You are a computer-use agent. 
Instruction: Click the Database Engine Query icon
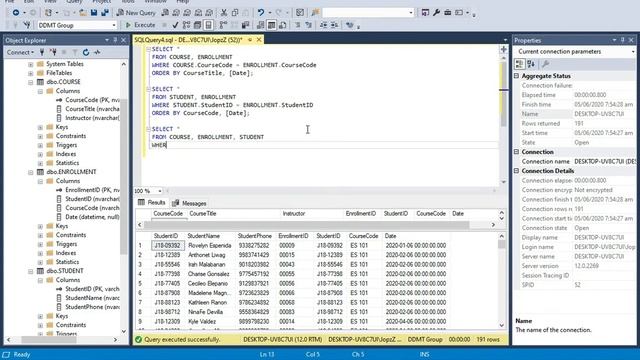click(165, 13)
